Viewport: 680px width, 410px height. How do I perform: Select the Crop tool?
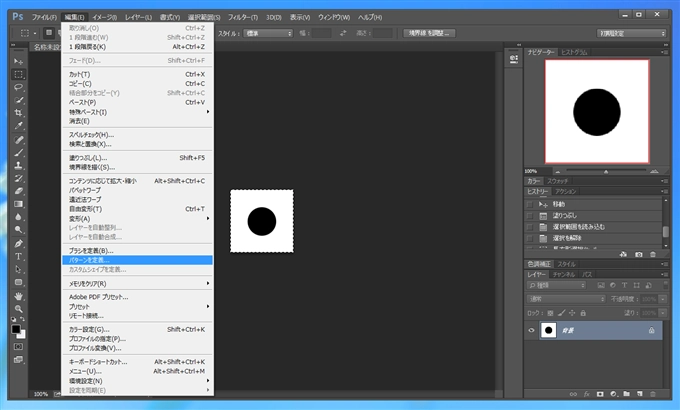point(18,113)
